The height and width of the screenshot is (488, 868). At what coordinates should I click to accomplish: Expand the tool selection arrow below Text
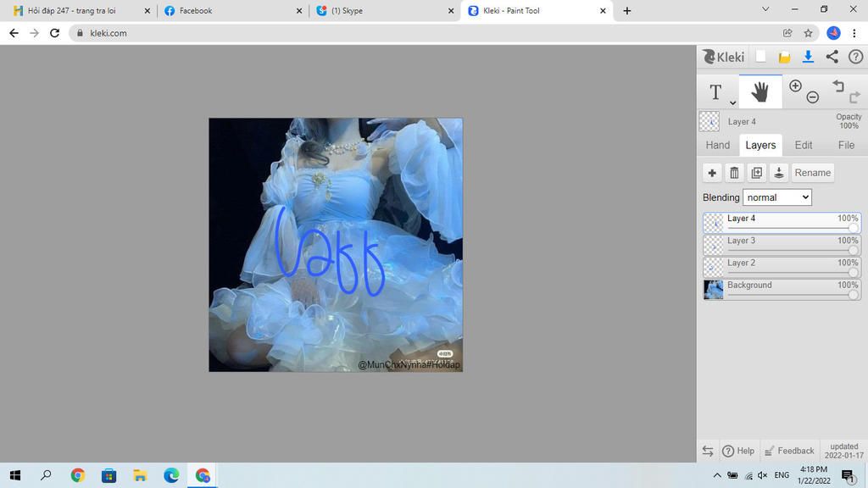tap(732, 103)
